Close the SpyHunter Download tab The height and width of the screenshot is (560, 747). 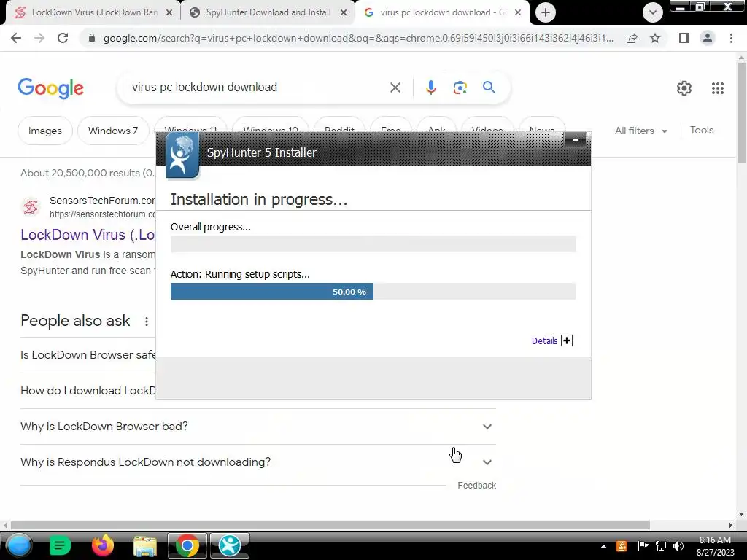coord(344,13)
